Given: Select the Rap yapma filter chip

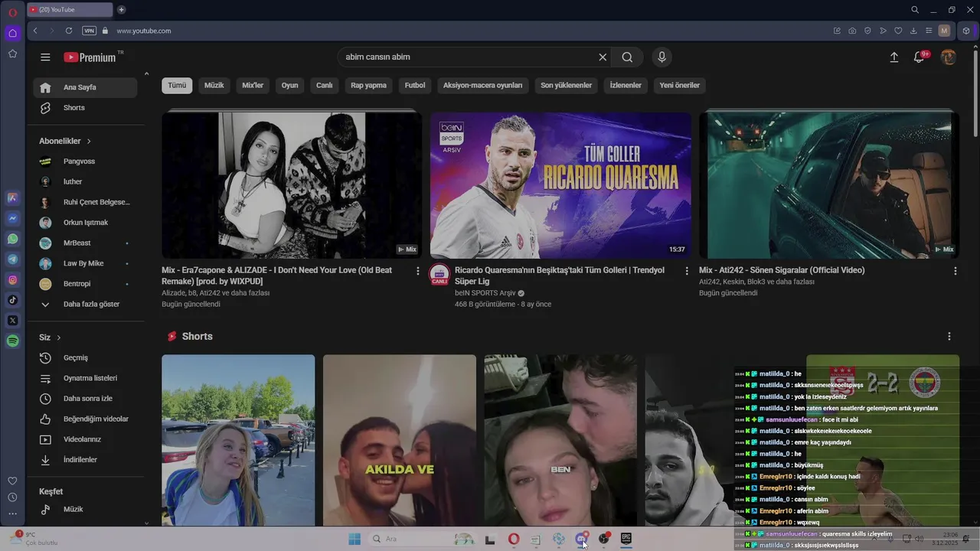Looking at the screenshot, I should 368,86.
